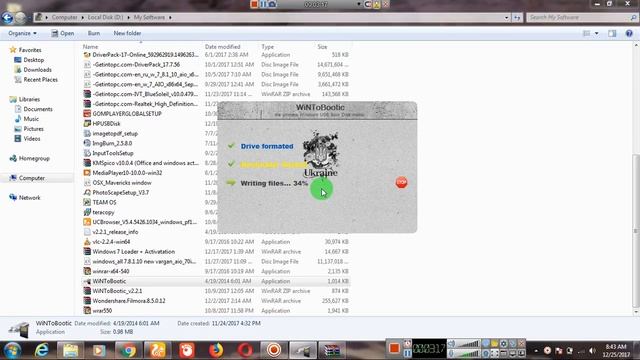This screenshot has height=360, width=640.
Task: Click the Writing files 34% status text
Action: [x=273, y=183]
